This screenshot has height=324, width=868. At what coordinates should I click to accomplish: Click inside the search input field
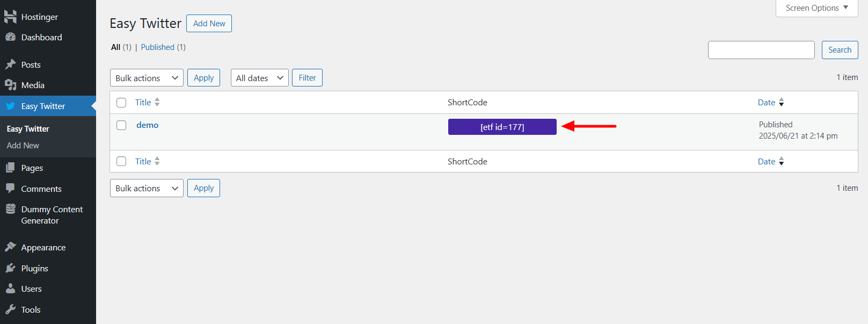(x=761, y=49)
